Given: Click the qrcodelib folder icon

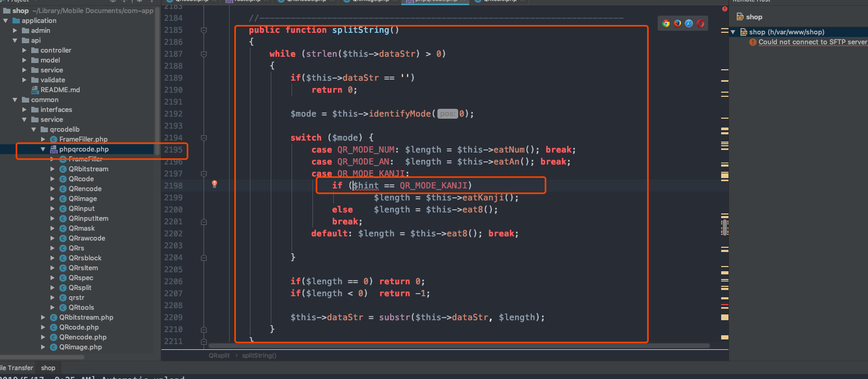Looking at the screenshot, I should 44,130.
